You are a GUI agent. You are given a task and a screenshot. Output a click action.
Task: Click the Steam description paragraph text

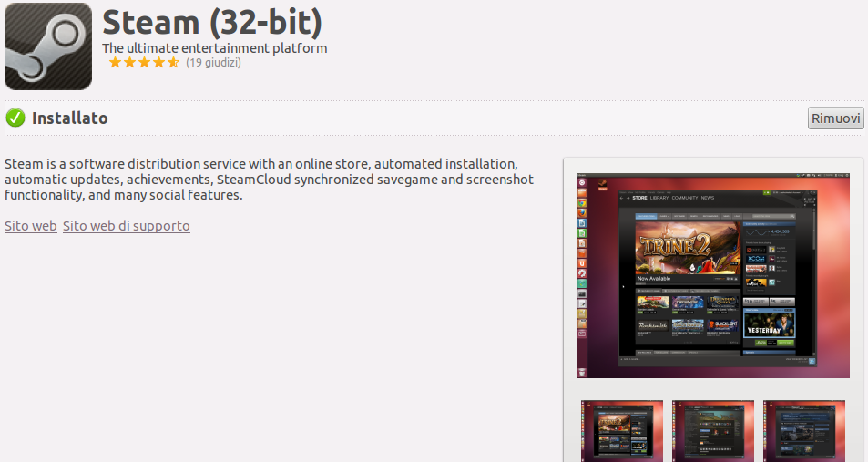click(x=269, y=179)
